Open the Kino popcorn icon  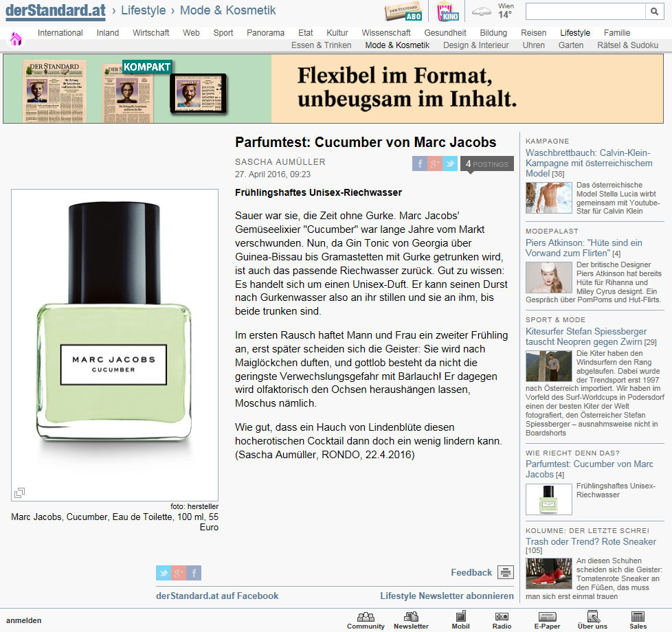(448, 12)
